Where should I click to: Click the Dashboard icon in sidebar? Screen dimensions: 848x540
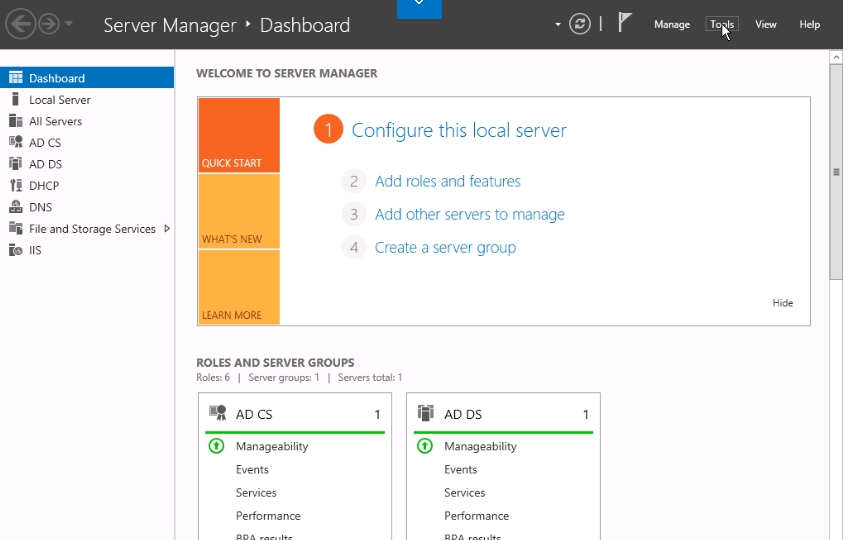16,77
